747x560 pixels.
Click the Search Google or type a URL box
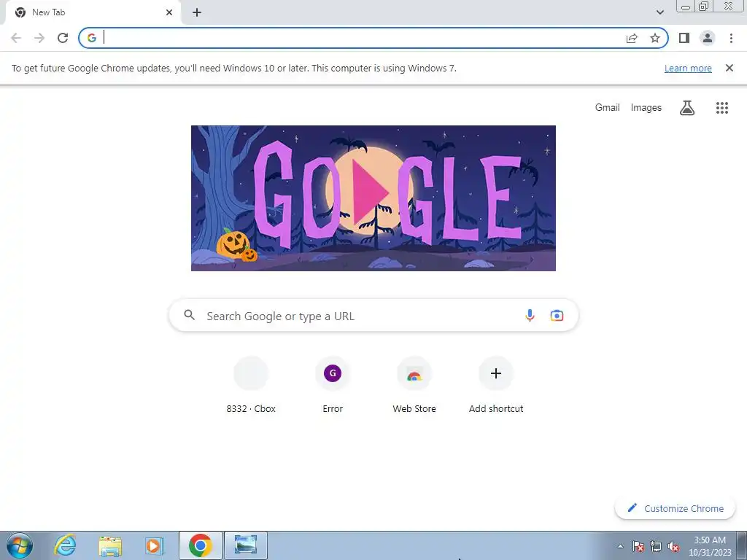373,316
